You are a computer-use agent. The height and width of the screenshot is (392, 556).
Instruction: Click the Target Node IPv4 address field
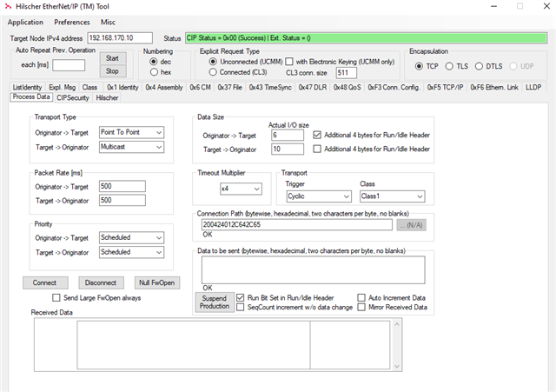pyautogui.click(x=120, y=38)
